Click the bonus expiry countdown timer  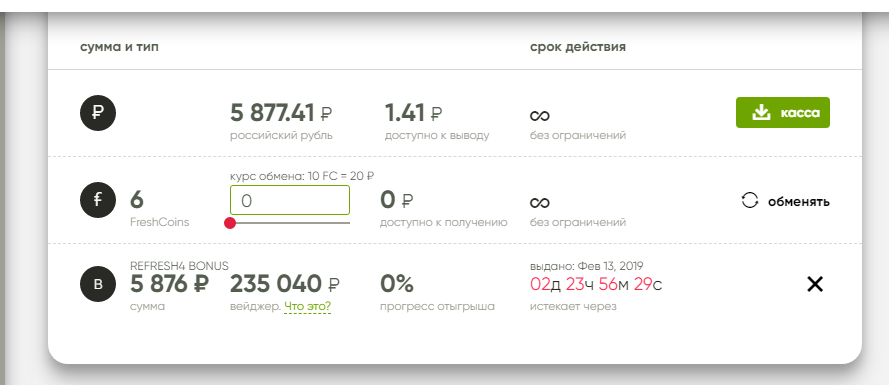596,284
